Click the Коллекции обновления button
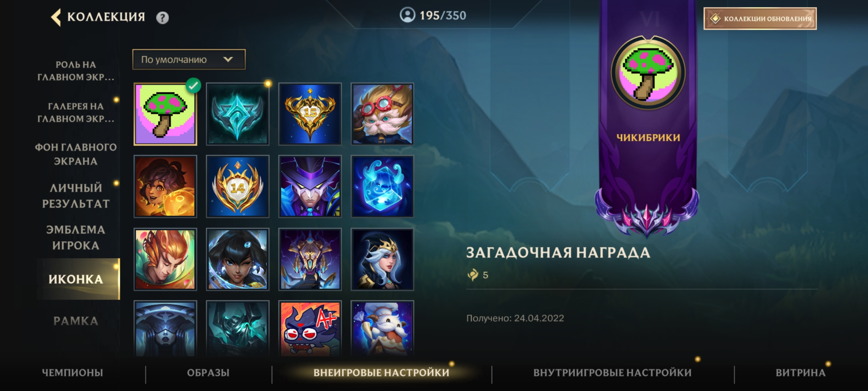Image resolution: width=868 pixels, height=391 pixels. (760, 18)
